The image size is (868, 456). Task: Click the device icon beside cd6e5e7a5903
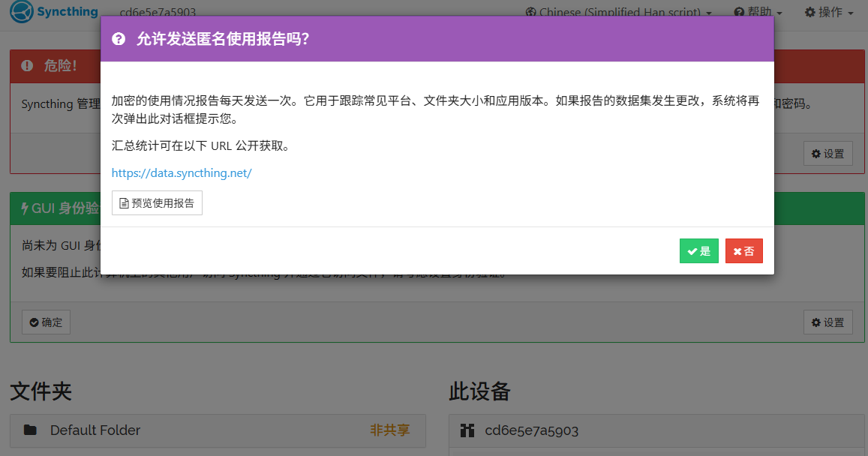pos(468,430)
